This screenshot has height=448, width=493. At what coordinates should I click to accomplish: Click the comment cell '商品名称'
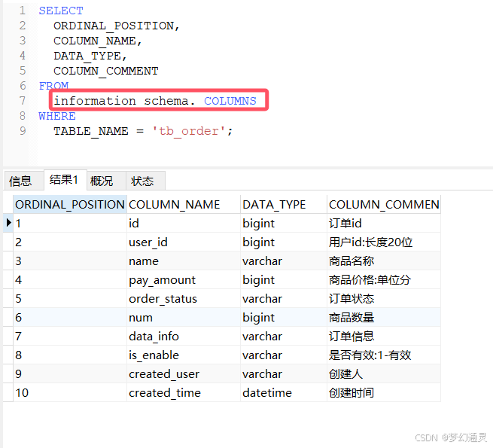384,261
